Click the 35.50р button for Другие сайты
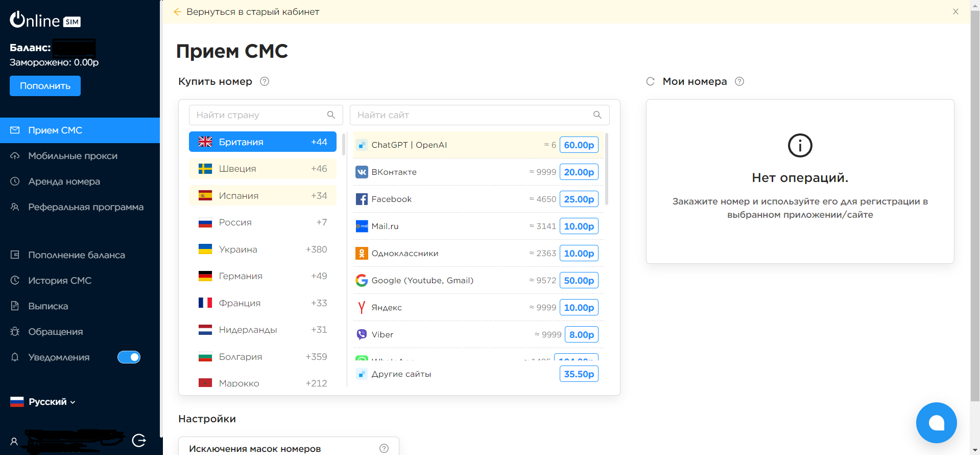This screenshot has height=455, width=980. (x=579, y=374)
